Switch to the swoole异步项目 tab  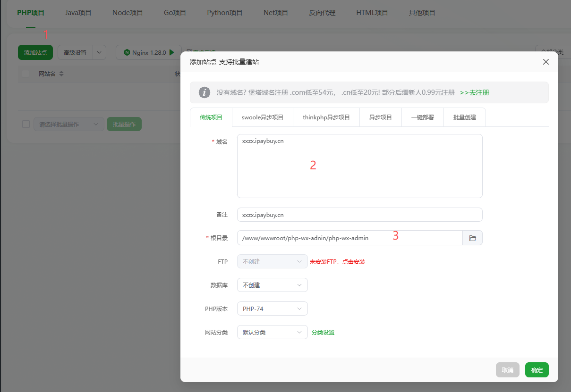tap(263, 117)
